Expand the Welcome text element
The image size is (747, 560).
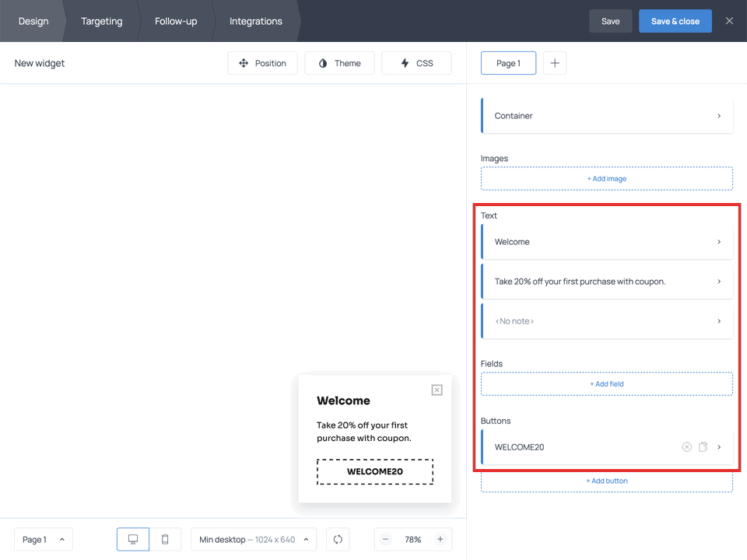(x=606, y=241)
